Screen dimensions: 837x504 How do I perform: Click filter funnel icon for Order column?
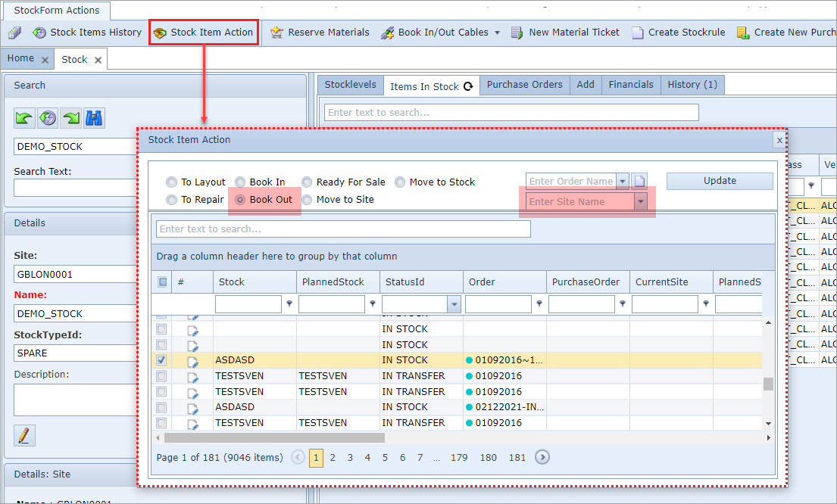click(539, 304)
